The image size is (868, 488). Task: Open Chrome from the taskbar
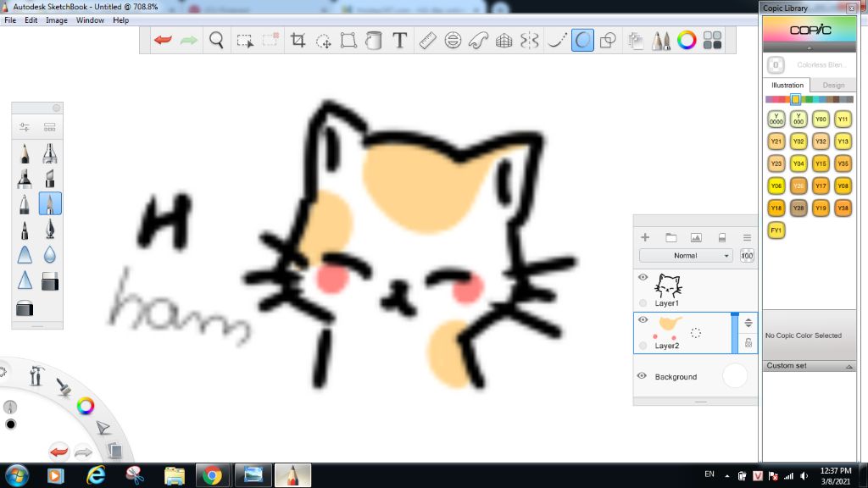click(212, 475)
